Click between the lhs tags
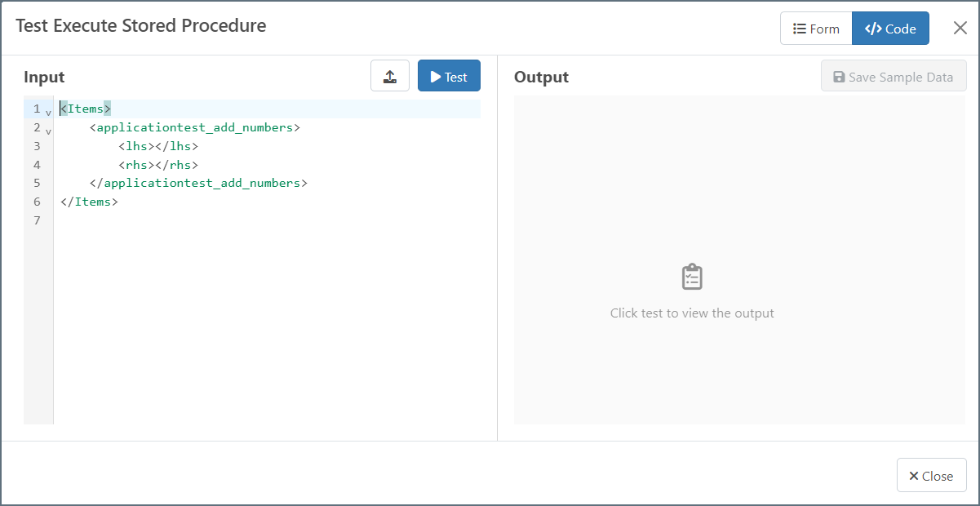This screenshot has width=980, height=506. pyautogui.click(x=155, y=146)
